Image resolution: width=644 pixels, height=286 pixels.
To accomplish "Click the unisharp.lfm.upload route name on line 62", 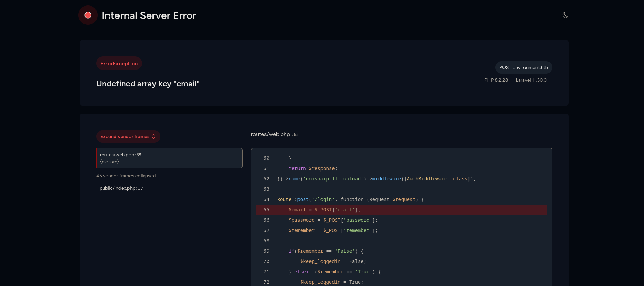I will [333, 179].
